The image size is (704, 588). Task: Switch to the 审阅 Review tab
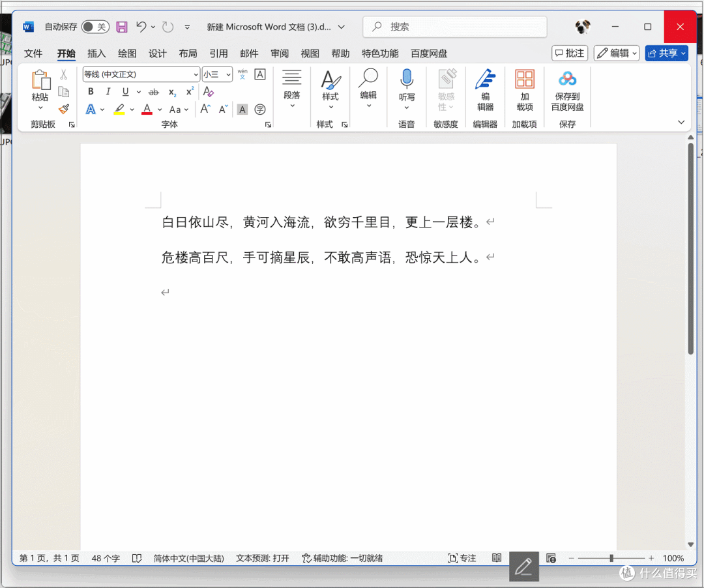pyautogui.click(x=280, y=53)
